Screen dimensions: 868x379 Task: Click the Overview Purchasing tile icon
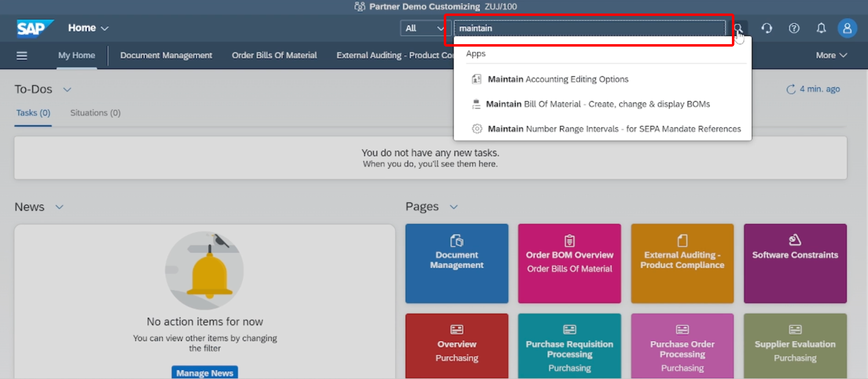click(457, 329)
